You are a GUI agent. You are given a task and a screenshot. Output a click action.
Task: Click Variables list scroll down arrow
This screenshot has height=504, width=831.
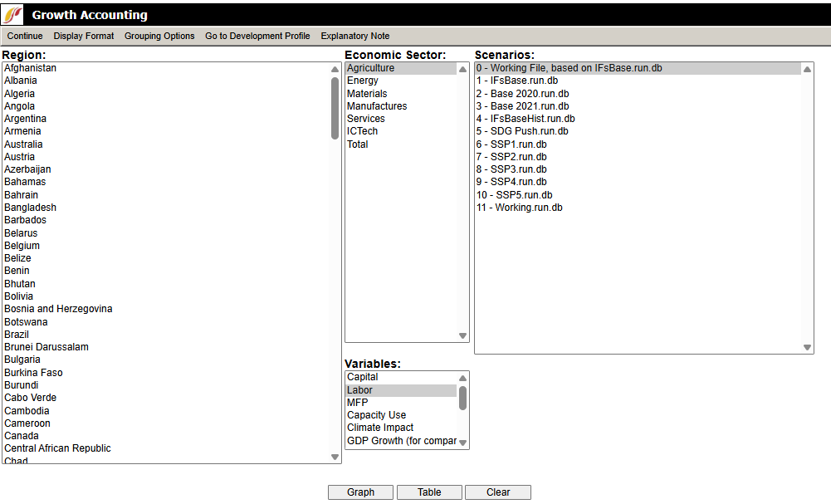click(463, 443)
